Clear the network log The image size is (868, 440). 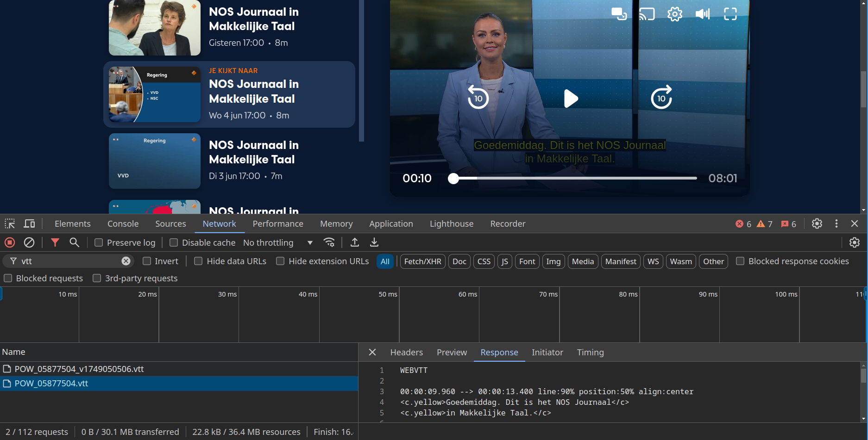point(29,242)
